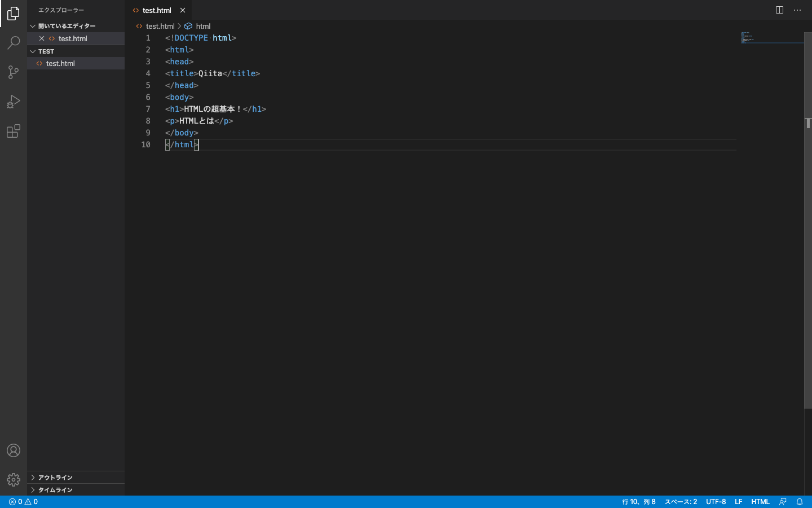Viewport: 812px width, 508px height.
Task: Collapse the TEST folder section
Action: (x=76, y=51)
